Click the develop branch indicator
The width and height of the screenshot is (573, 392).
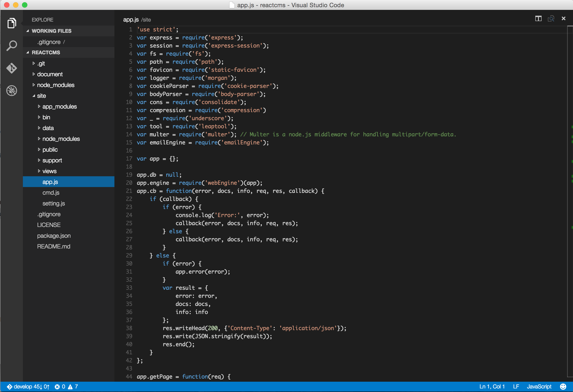23,387
